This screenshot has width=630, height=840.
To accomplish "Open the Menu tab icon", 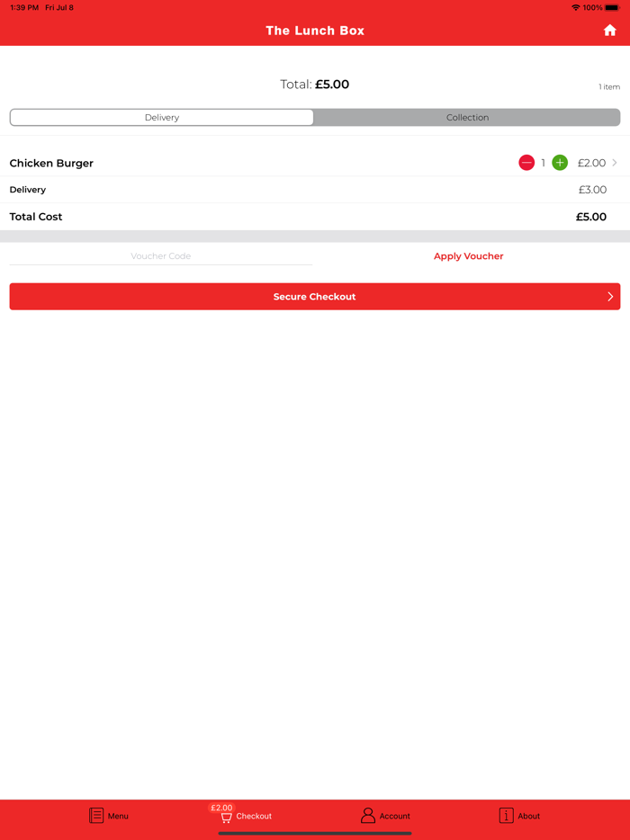I will (x=96, y=816).
